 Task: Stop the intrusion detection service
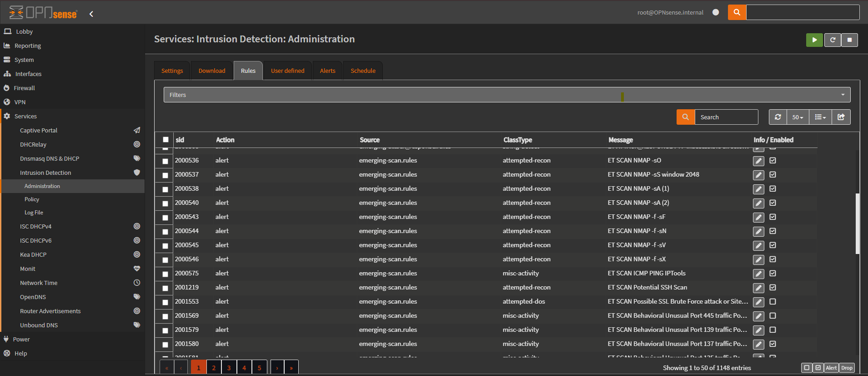[x=849, y=40]
